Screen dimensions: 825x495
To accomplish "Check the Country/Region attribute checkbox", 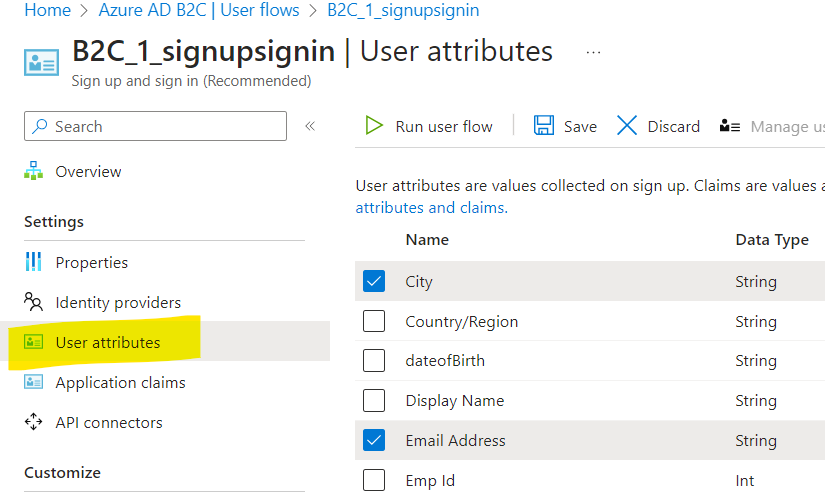I will coord(374,321).
